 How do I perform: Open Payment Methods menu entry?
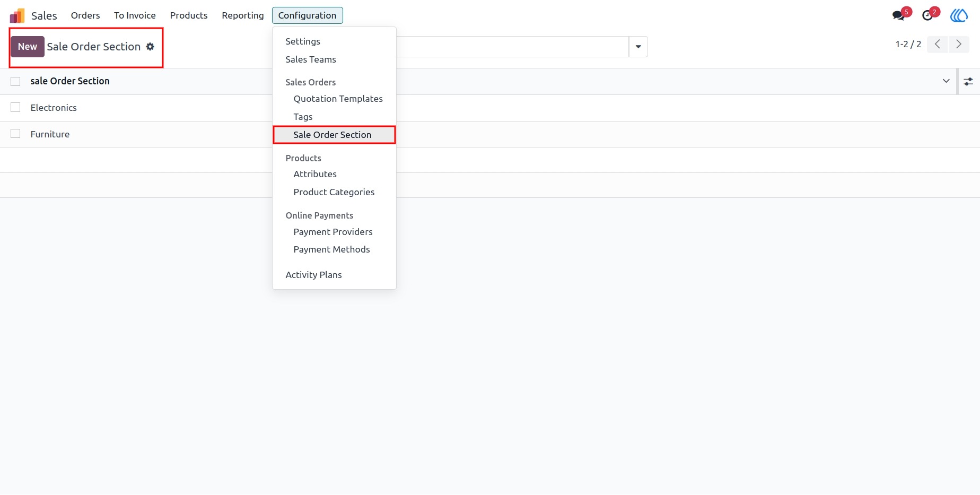click(x=334, y=249)
